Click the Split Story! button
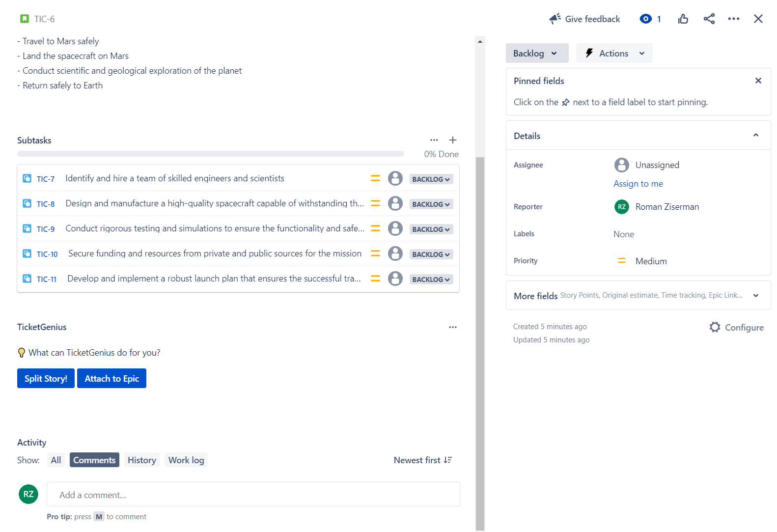The height and width of the screenshot is (532, 777). 46,378
